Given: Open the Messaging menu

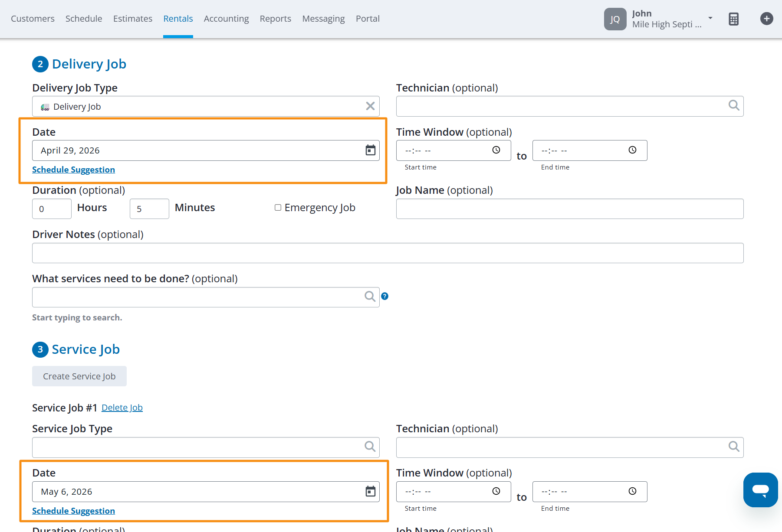Looking at the screenshot, I should click(323, 19).
